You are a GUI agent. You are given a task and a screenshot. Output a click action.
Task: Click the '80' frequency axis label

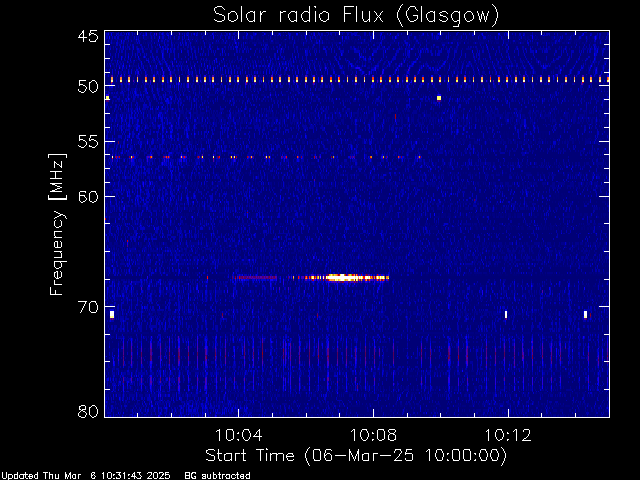88,411
